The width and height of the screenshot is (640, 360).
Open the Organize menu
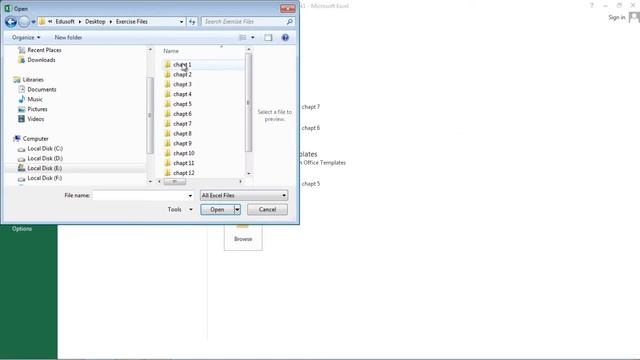point(26,37)
